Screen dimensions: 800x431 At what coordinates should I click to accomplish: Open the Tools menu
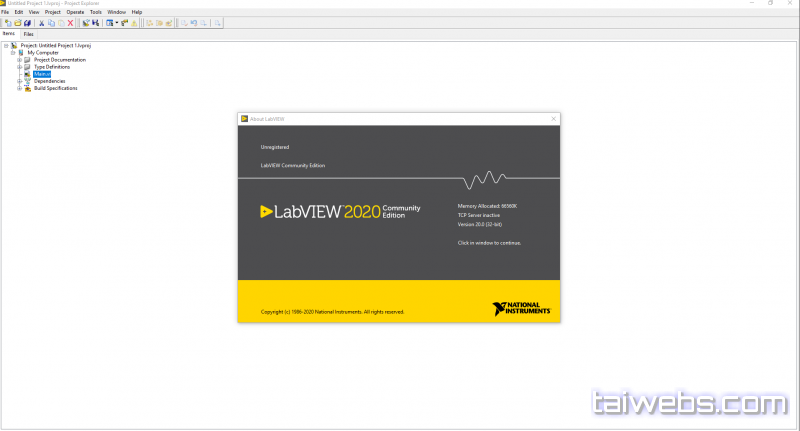[x=96, y=12]
